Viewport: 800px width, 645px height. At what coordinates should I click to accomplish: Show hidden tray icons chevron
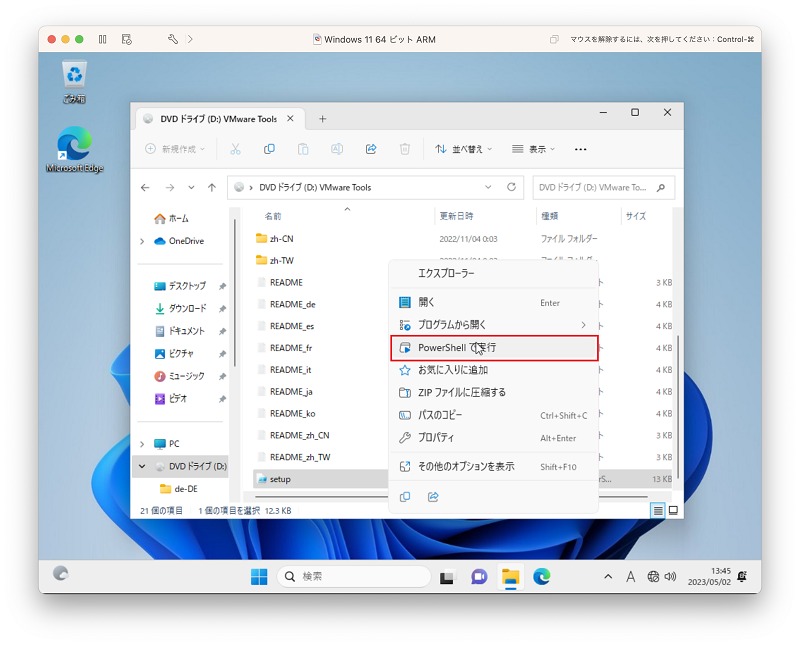tap(608, 577)
